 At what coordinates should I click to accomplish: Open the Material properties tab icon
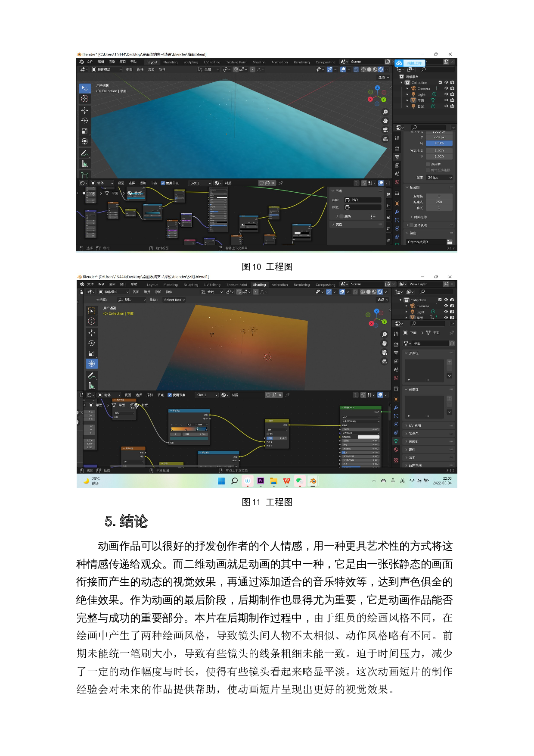396,450
